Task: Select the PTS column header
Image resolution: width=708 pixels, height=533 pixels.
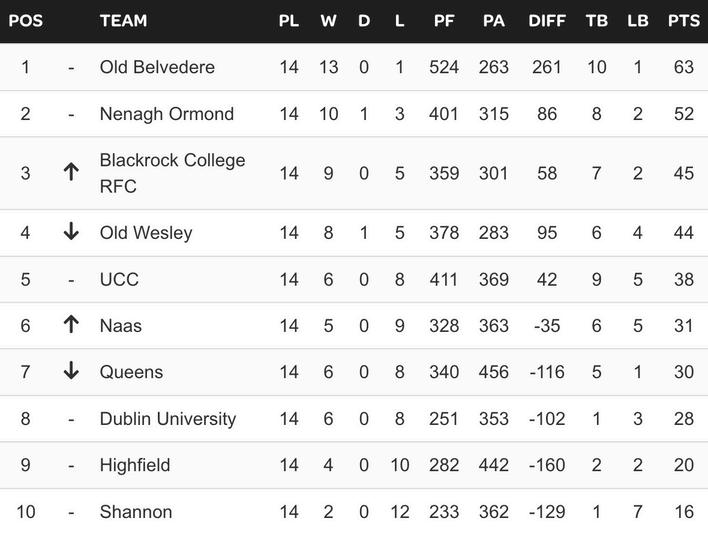Action: 684,21
